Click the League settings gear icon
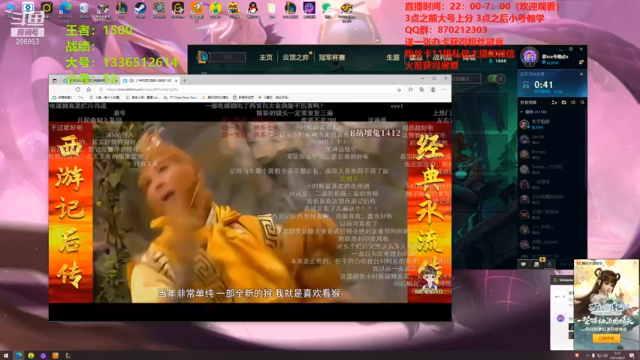Image resolution: width=640 pixels, height=360 pixels. [x=571, y=49]
